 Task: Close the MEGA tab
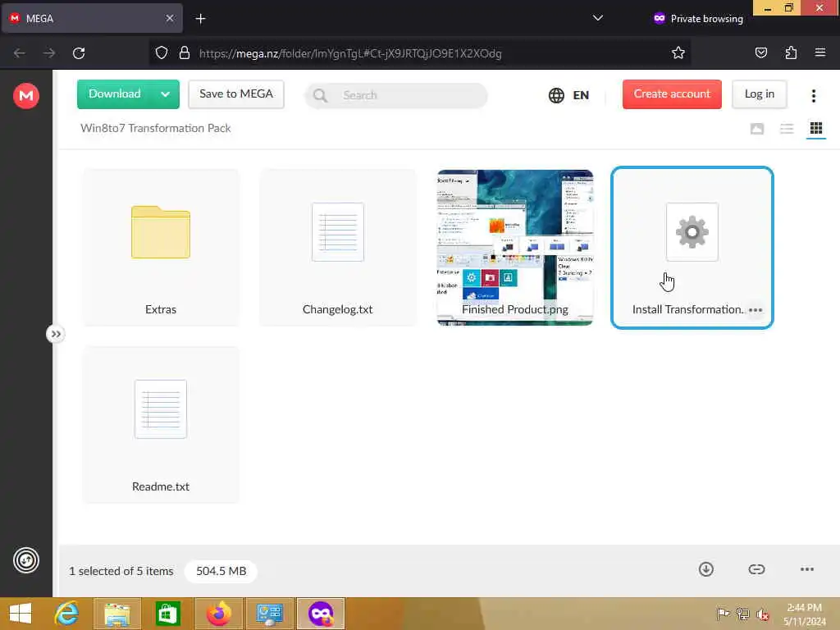(169, 18)
